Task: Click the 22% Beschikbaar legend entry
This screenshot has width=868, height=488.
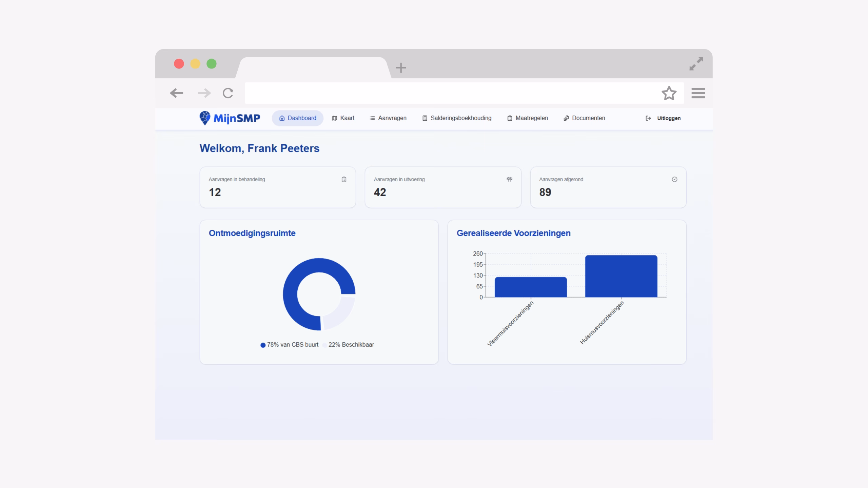Action: click(x=348, y=345)
